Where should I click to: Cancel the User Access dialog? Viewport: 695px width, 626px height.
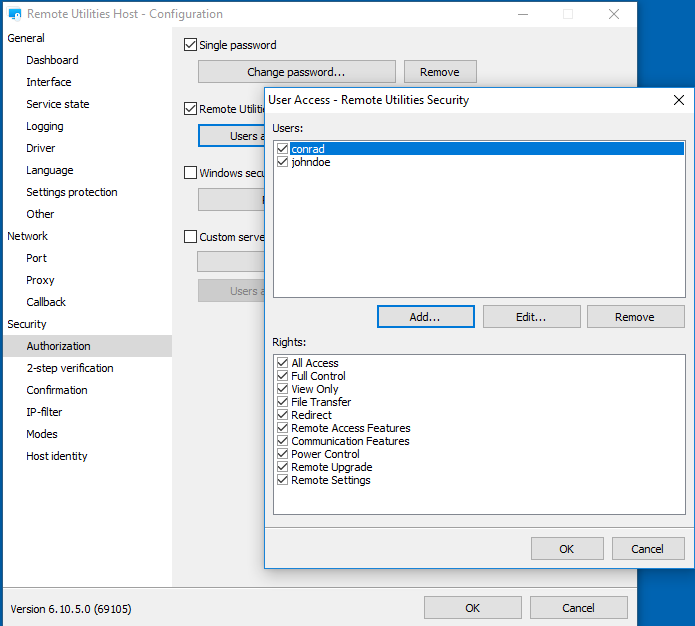tap(647, 548)
